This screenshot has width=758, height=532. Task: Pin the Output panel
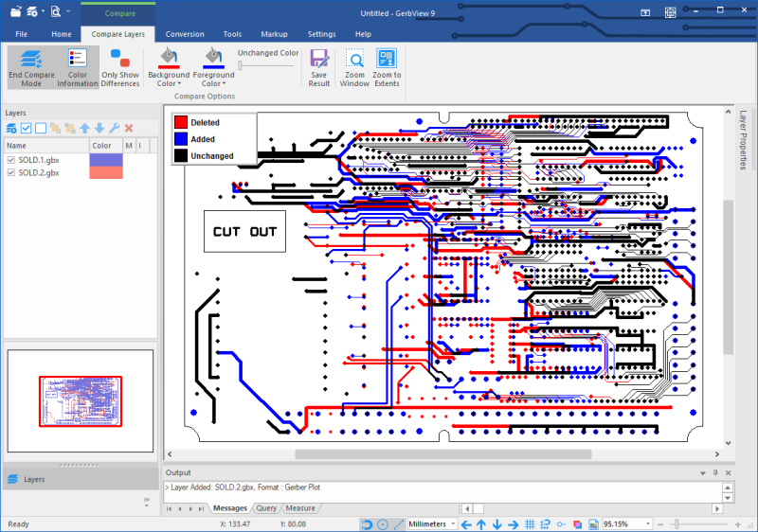coord(715,472)
